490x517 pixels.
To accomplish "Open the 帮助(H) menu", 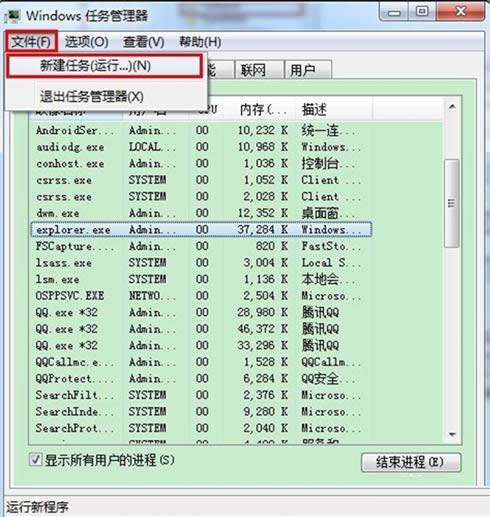I will coord(200,42).
